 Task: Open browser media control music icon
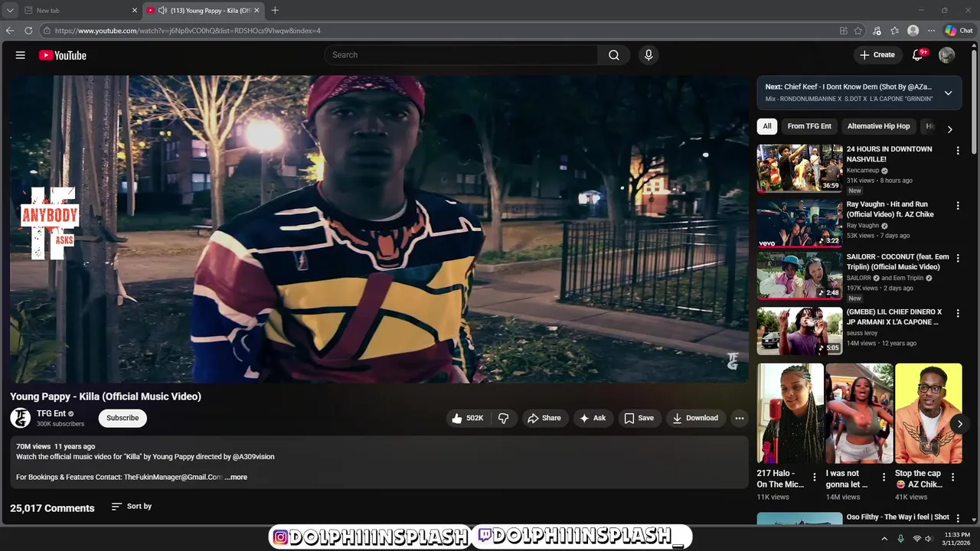pos(877,31)
